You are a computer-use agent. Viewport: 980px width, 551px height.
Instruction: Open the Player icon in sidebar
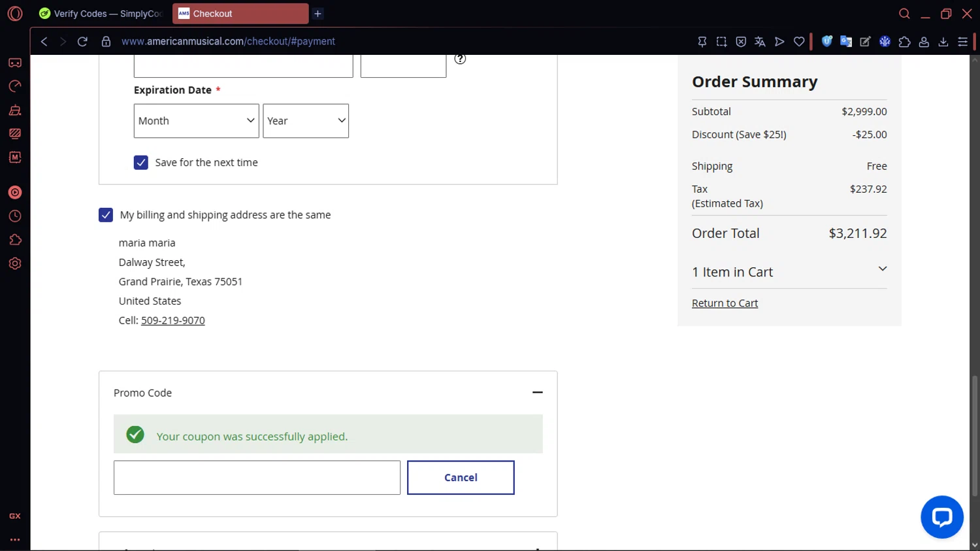tap(15, 193)
